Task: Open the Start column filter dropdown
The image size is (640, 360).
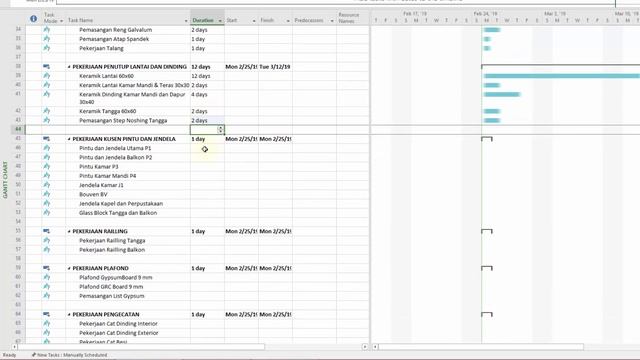Action: point(254,21)
